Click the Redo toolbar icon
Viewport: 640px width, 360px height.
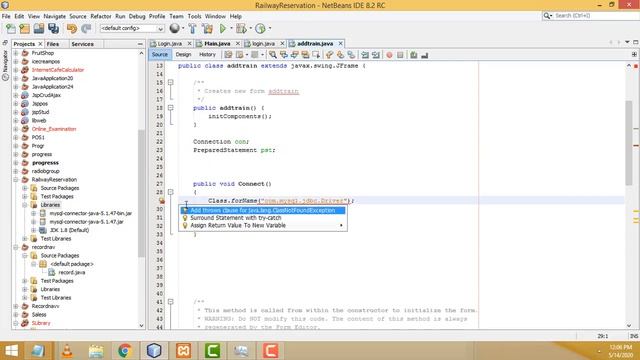click(86, 29)
